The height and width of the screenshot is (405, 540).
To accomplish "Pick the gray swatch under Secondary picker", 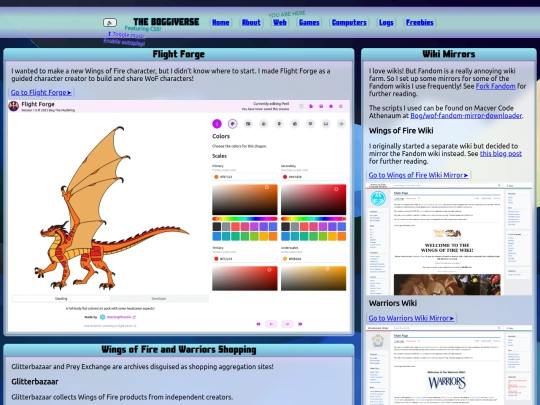I will [x=295, y=226].
